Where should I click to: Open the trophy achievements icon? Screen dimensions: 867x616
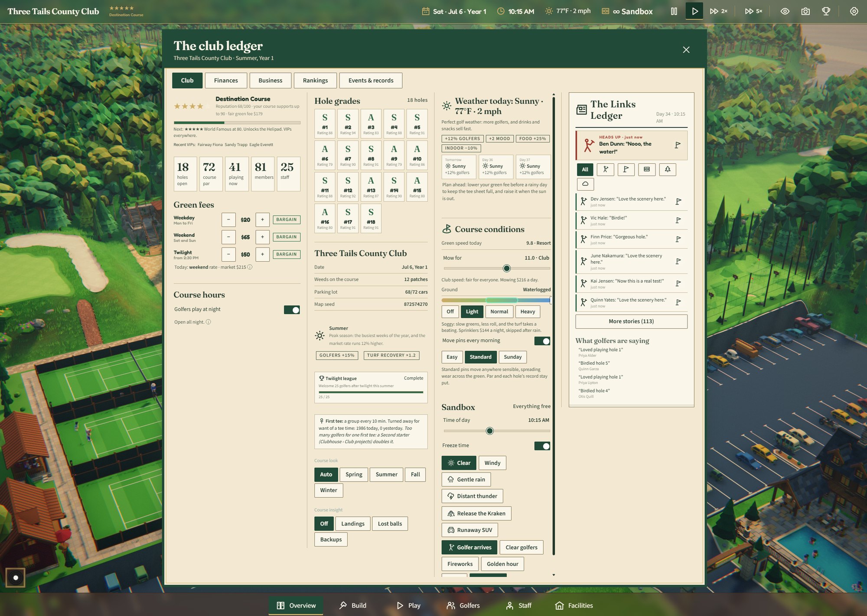coord(826,11)
